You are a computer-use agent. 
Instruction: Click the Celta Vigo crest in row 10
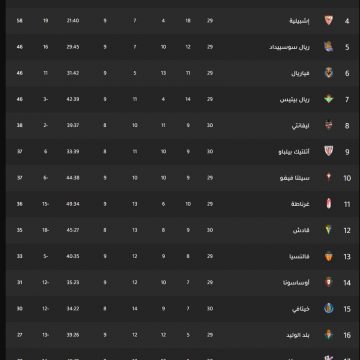[329, 178]
